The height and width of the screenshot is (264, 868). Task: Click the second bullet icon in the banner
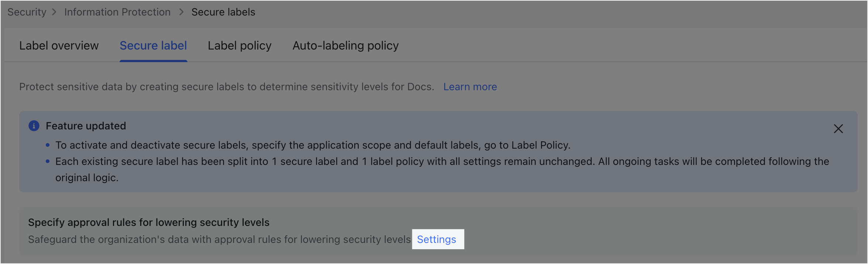(x=47, y=161)
